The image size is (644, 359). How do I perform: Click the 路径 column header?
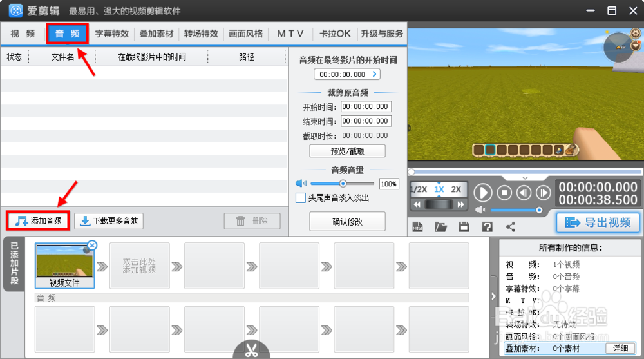click(247, 57)
